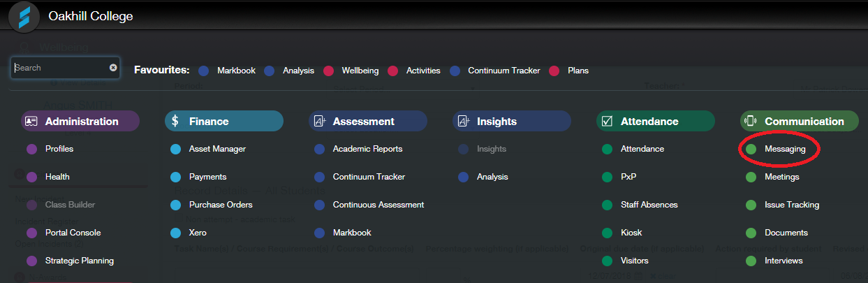Open Markbook from the Favourites bar
The width and height of the screenshot is (868, 283).
(x=236, y=71)
